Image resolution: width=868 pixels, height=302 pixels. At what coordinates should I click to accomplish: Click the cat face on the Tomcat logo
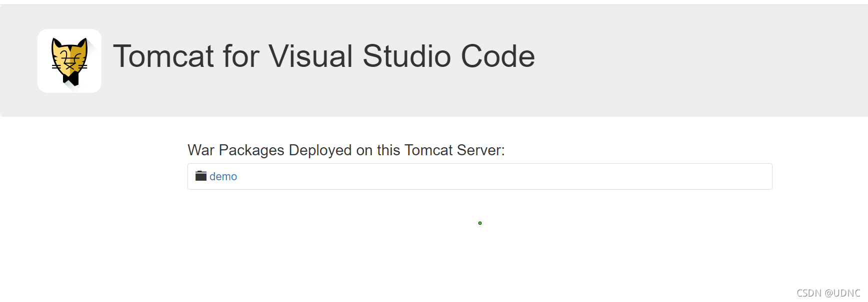pyautogui.click(x=69, y=55)
